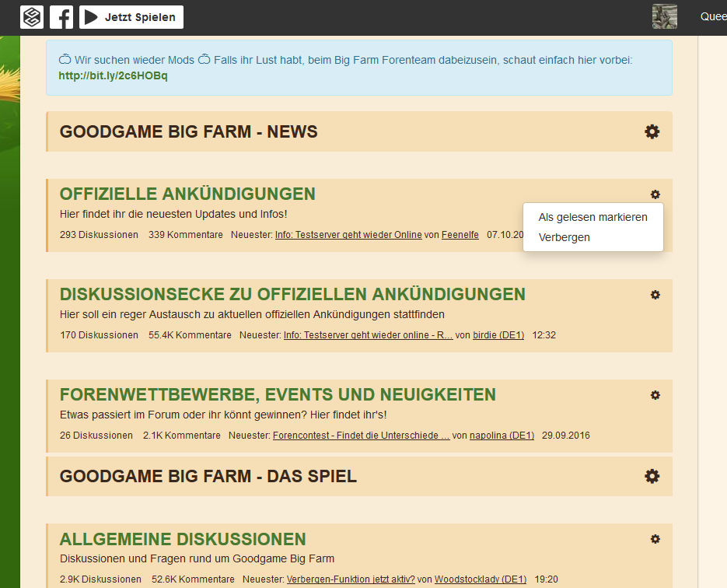727x588 pixels.
Task: Click the Jetzt Spielen button
Action: pyautogui.click(x=131, y=17)
